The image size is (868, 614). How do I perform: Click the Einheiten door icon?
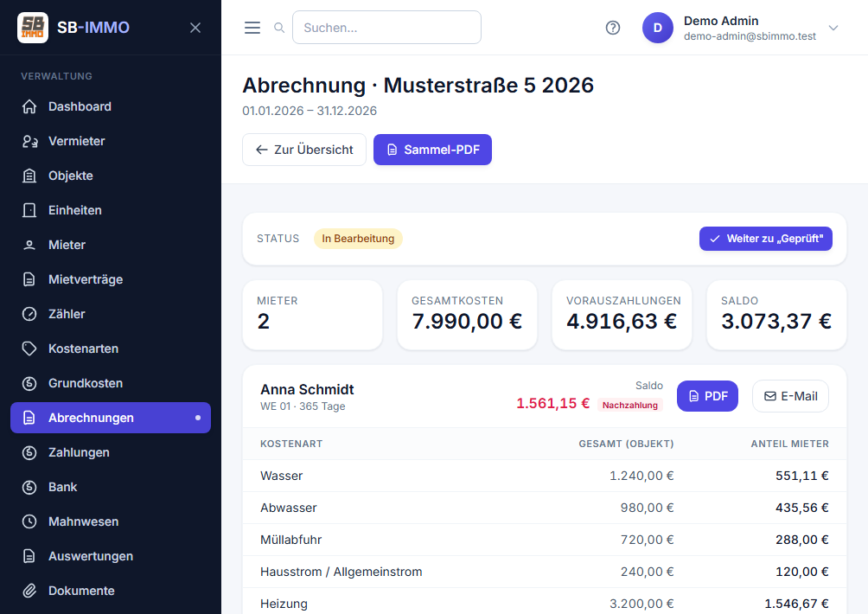(x=29, y=210)
